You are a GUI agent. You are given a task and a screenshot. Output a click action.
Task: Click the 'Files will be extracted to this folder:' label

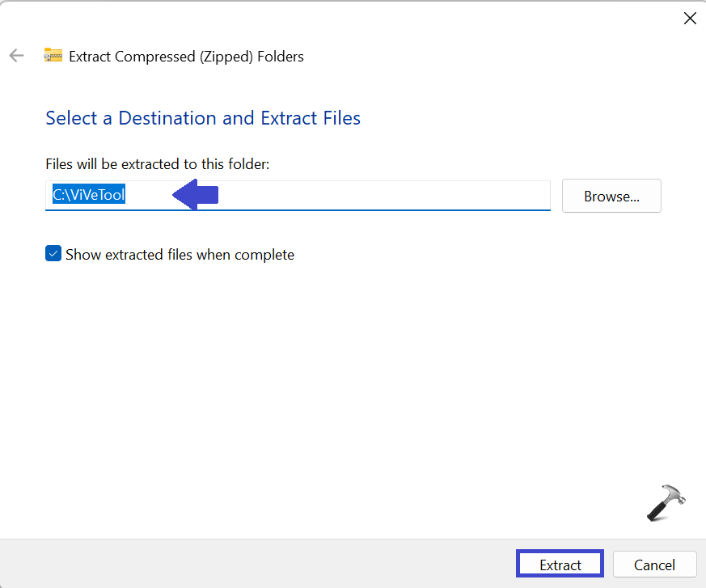click(157, 164)
